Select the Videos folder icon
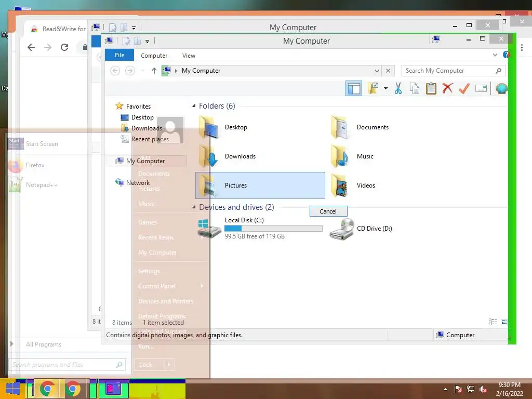The height and width of the screenshot is (399, 532). coord(340,185)
